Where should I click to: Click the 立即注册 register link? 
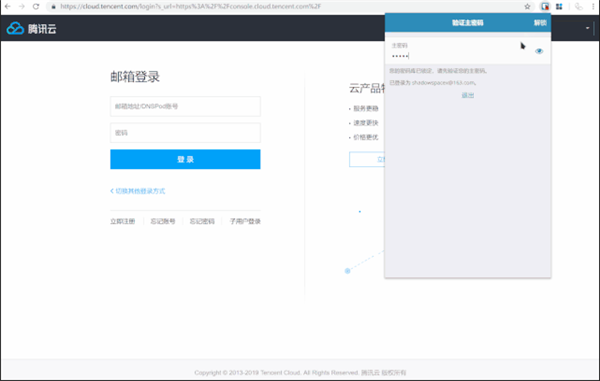click(122, 221)
